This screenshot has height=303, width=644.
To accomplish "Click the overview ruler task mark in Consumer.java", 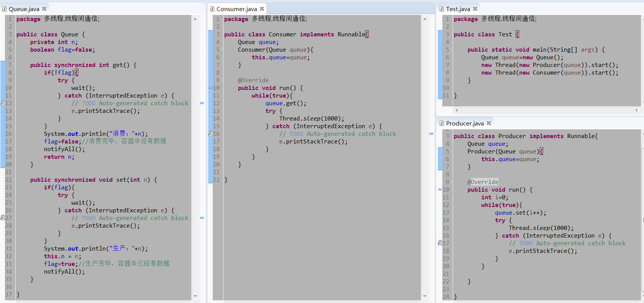I will (431, 134).
